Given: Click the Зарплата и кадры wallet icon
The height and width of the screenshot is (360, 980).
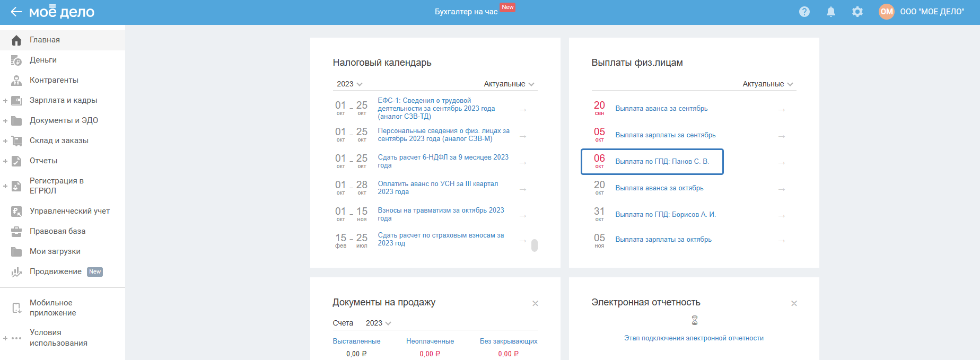Looking at the screenshot, I should 16,101.
